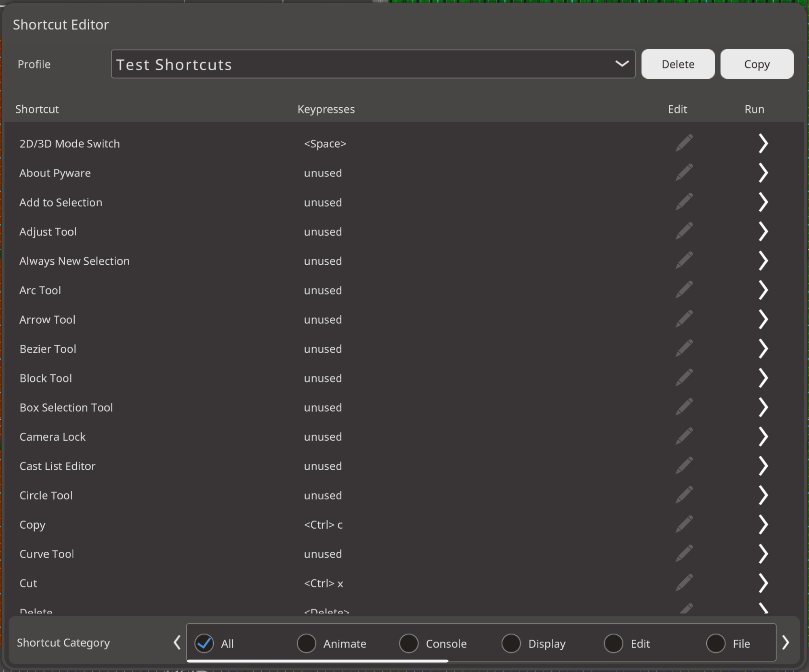Select the Box Selection Tool row

(x=66, y=407)
